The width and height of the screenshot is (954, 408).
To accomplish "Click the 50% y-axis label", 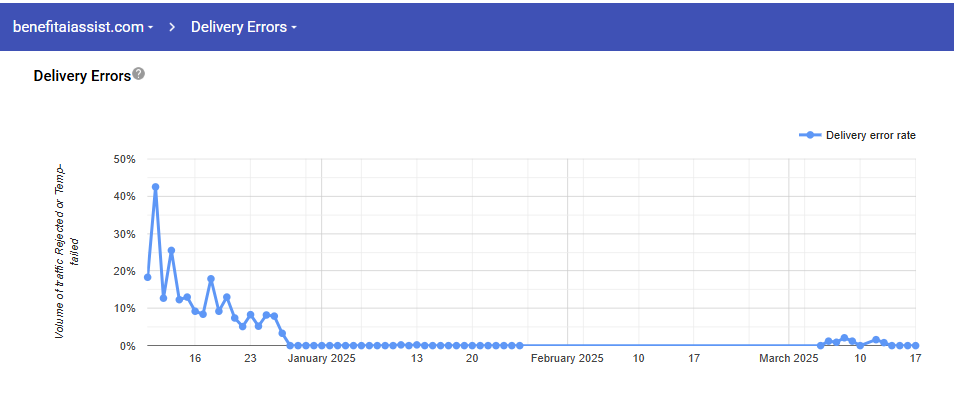I will [x=125, y=159].
